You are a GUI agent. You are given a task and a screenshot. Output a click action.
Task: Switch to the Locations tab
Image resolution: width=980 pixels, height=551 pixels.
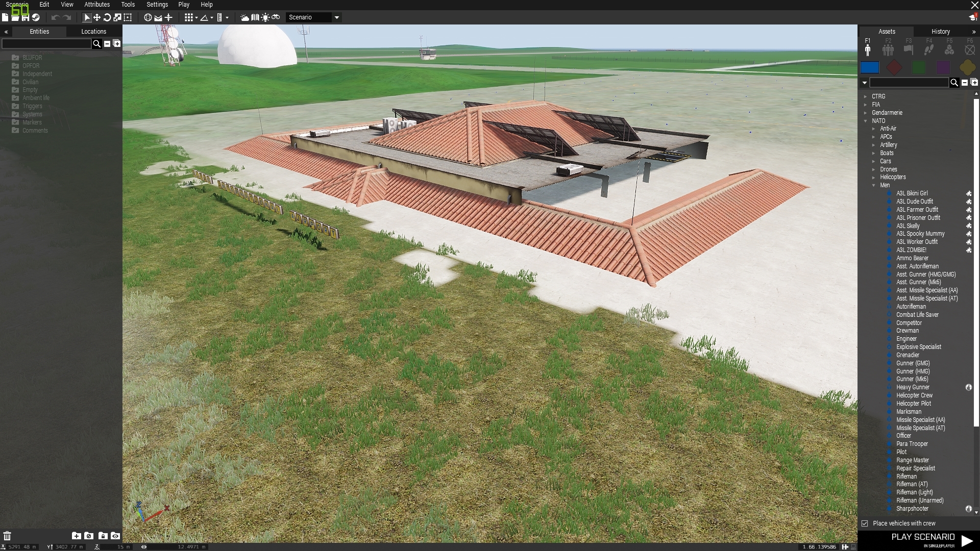[x=93, y=32]
